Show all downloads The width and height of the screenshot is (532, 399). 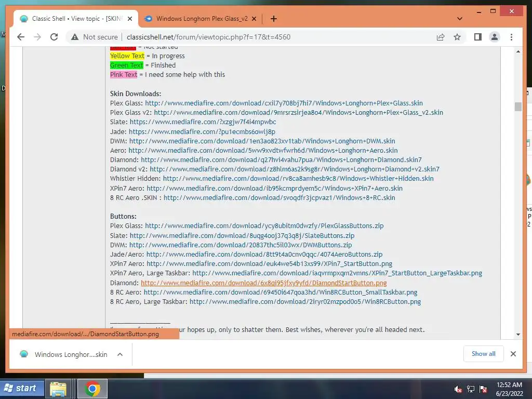pos(484,354)
